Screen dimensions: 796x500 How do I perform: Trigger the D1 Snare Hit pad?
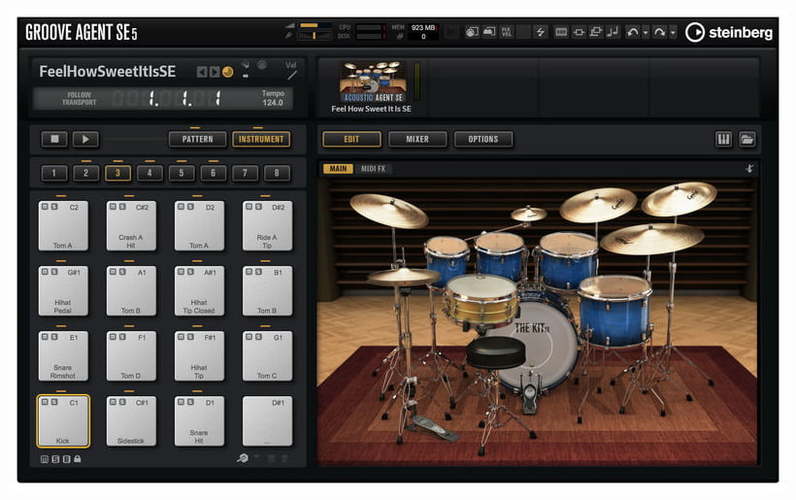click(x=199, y=421)
